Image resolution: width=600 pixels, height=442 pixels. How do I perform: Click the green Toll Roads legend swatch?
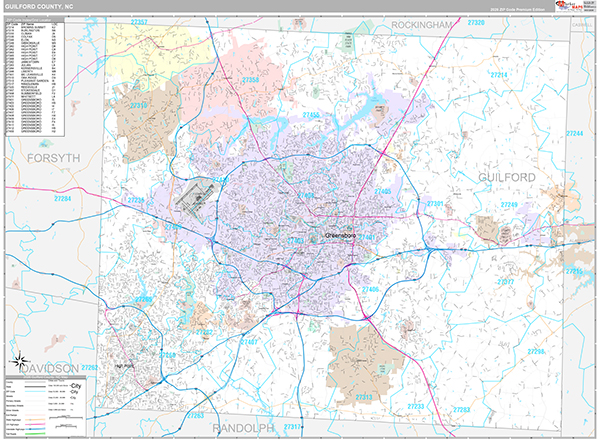click(x=35, y=434)
